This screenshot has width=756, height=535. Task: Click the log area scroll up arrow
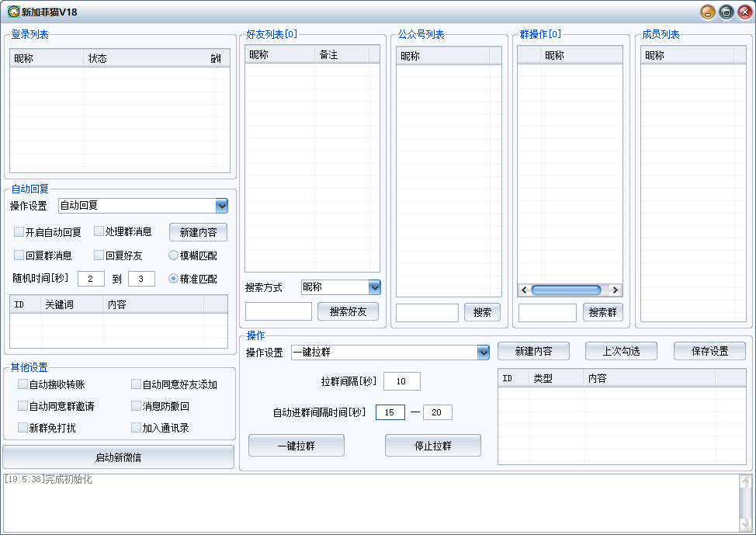tap(745, 482)
